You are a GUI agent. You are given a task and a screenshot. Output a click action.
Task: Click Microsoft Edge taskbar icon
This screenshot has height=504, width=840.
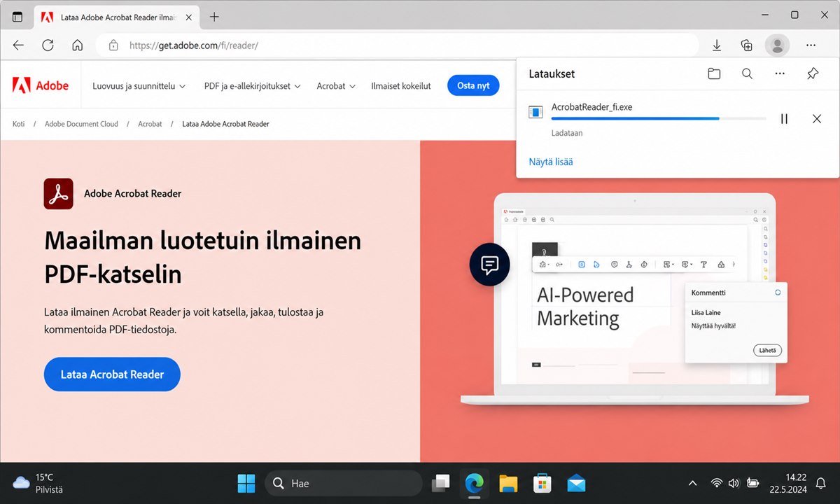pos(475,483)
